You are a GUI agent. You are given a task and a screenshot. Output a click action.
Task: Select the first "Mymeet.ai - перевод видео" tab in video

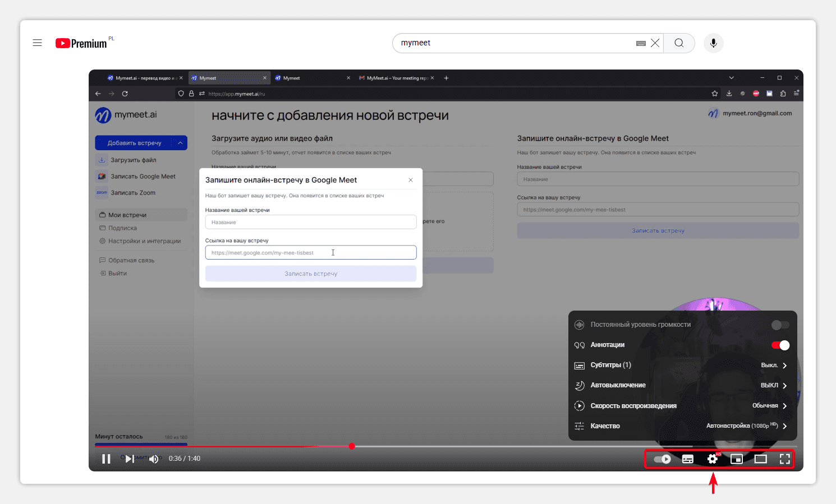click(x=145, y=78)
